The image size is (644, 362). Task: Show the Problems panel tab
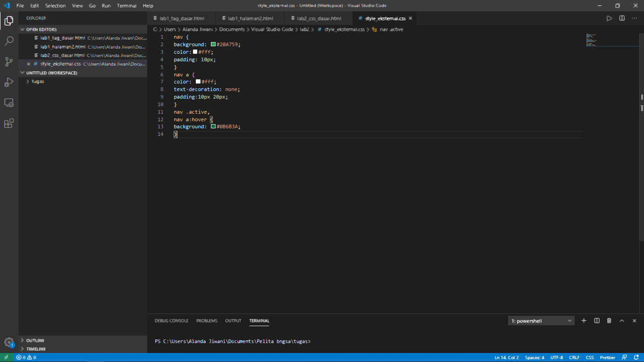tap(207, 321)
